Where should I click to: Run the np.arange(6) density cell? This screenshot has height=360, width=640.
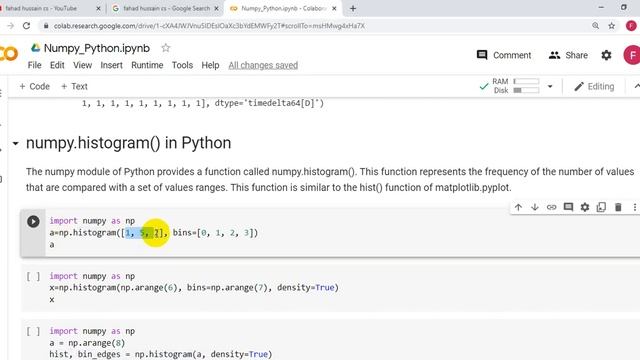coord(33,276)
